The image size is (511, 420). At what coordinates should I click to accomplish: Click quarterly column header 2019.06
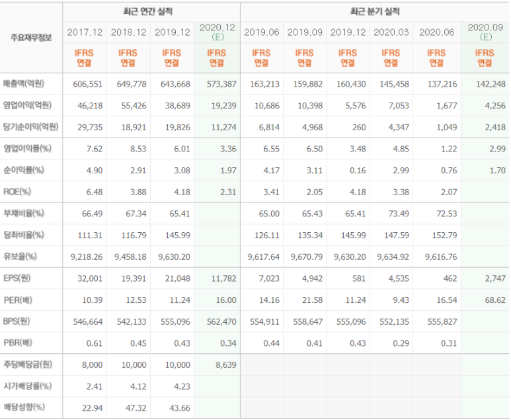262,32
